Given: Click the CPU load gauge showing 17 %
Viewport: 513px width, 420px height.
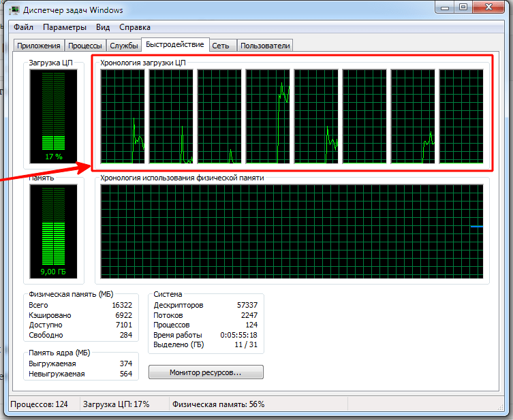Looking at the screenshot, I should click(x=53, y=116).
